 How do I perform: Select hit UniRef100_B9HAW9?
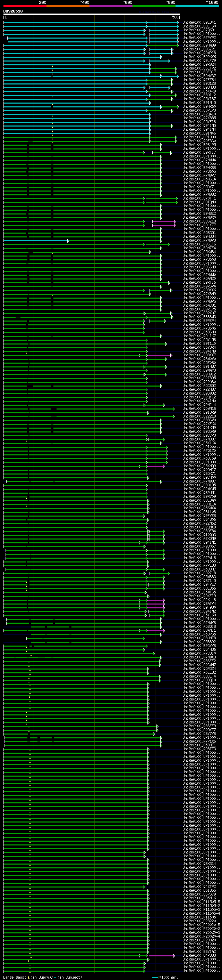click(x=199, y=45)
